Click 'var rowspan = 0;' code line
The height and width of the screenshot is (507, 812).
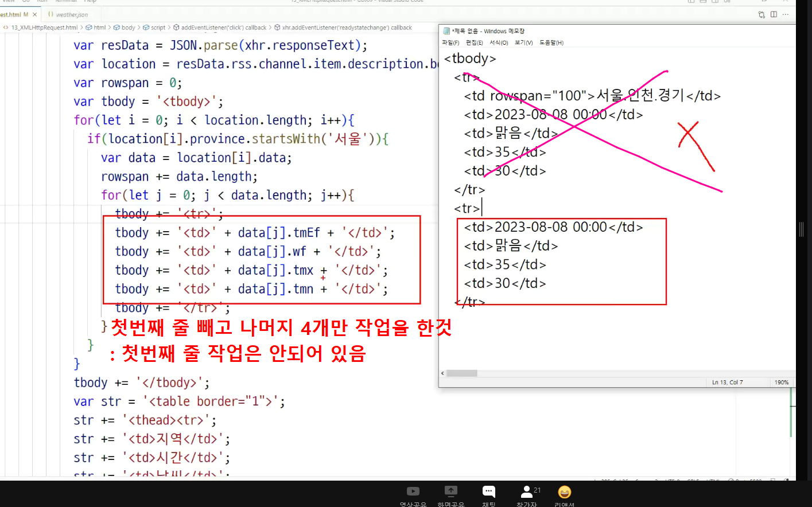pos(128,83)
